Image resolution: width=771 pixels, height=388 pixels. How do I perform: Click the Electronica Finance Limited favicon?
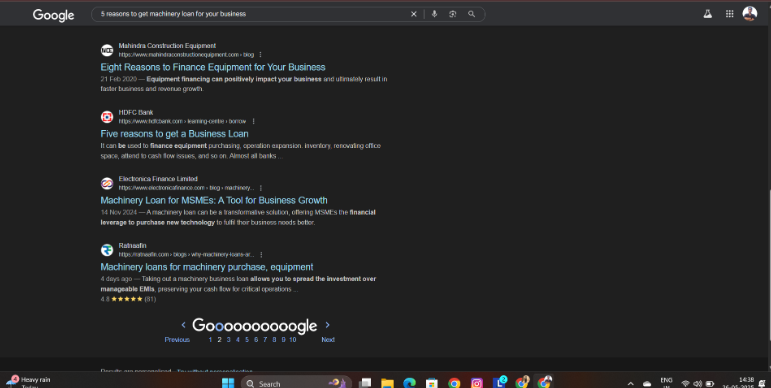click(x=107, y=183)
